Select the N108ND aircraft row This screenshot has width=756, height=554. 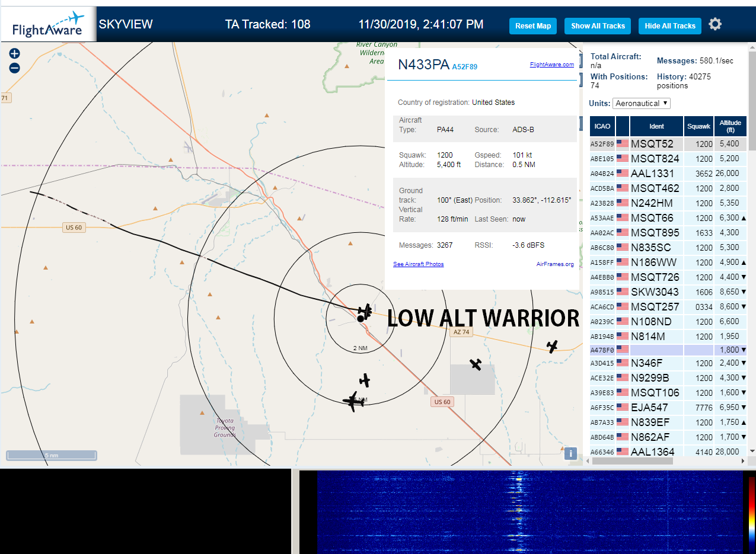coord(668,322)
